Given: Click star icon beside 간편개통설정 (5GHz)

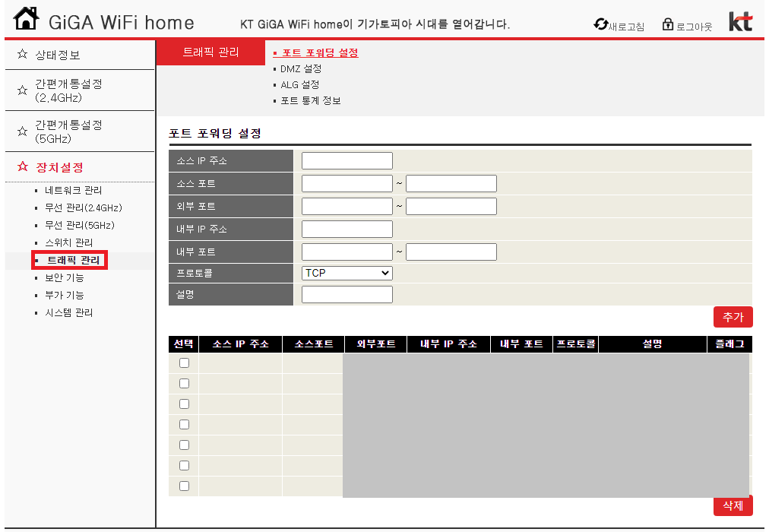Looking at the screenshot, I should (23, 131).
